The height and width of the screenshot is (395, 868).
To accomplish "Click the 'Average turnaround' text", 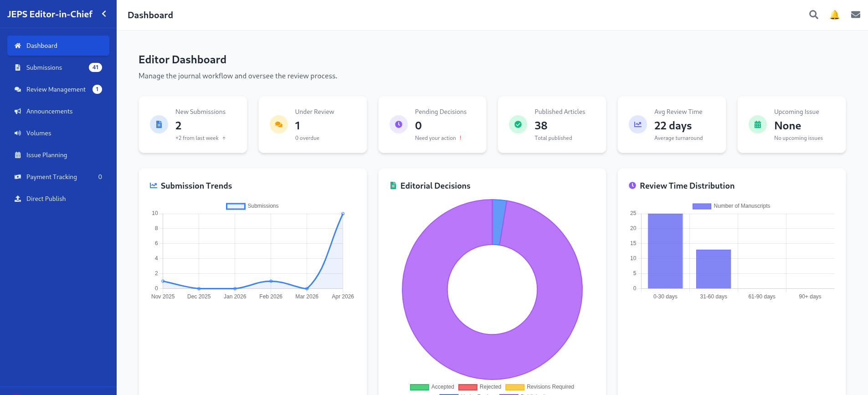I will click(678, 138).
